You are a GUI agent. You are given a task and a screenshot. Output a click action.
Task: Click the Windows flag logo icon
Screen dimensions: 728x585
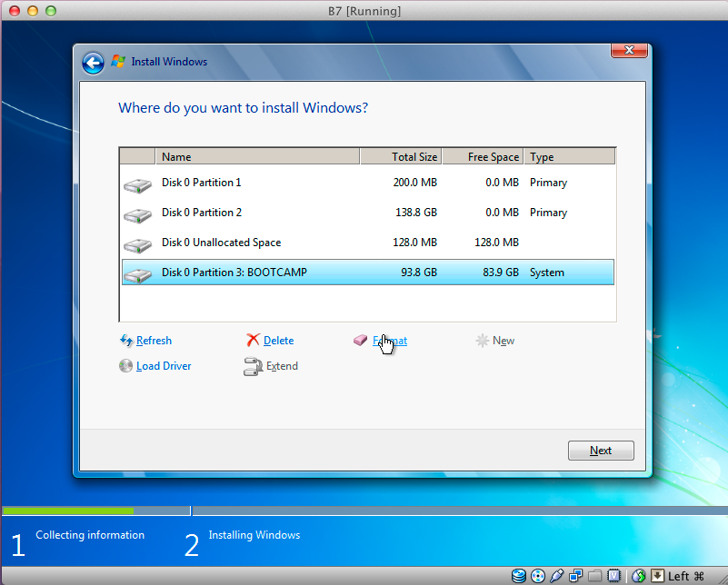click(x=118, y=61)
